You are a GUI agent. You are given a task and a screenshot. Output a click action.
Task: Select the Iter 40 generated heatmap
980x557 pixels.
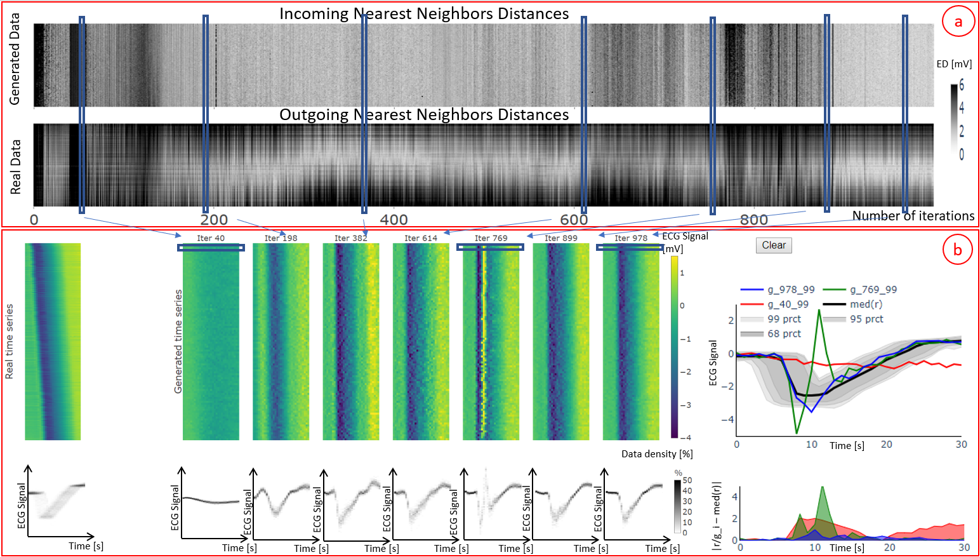point(211,343)
